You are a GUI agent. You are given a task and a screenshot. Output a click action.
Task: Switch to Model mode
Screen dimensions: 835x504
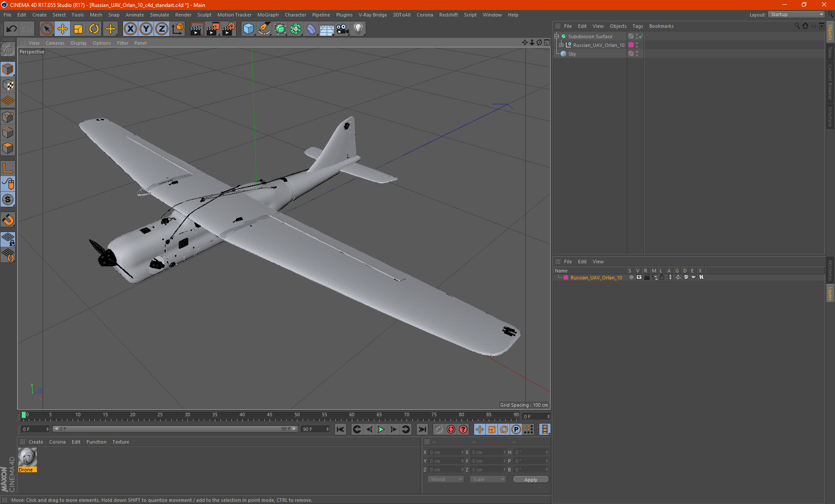click(8, 69)
